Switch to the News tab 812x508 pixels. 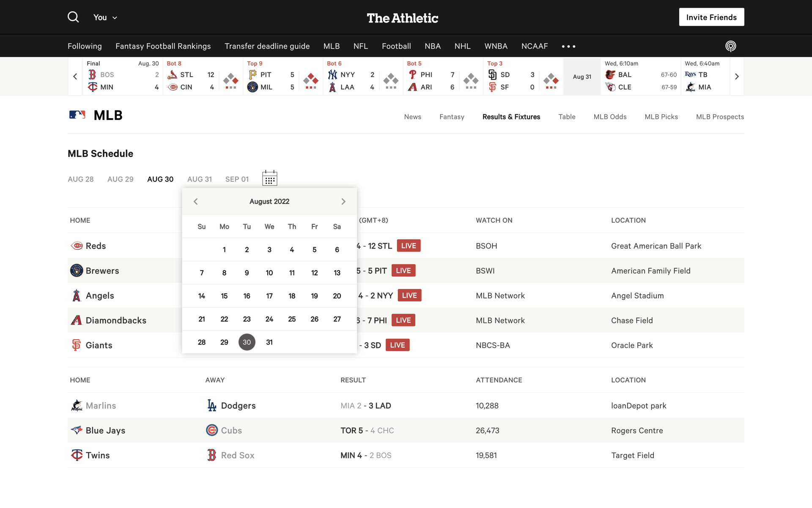412,117
